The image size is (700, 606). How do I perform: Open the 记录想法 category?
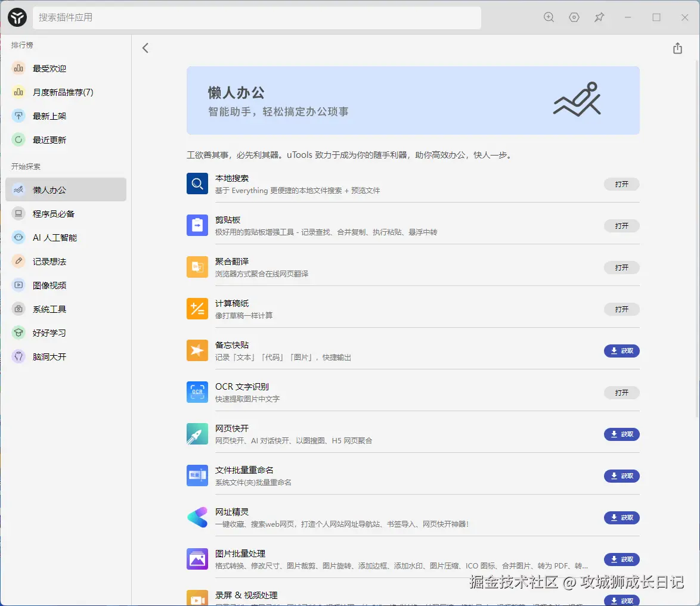pyautogui.click(x=66, y=262)
